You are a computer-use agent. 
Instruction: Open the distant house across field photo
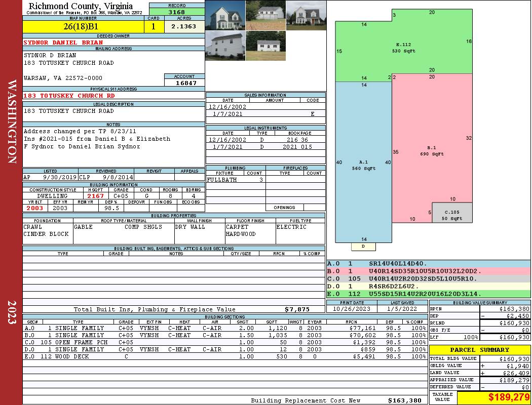point(265,15)
